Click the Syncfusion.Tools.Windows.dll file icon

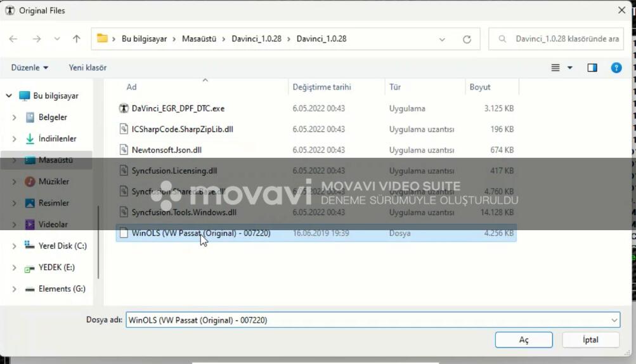point(123,212)
